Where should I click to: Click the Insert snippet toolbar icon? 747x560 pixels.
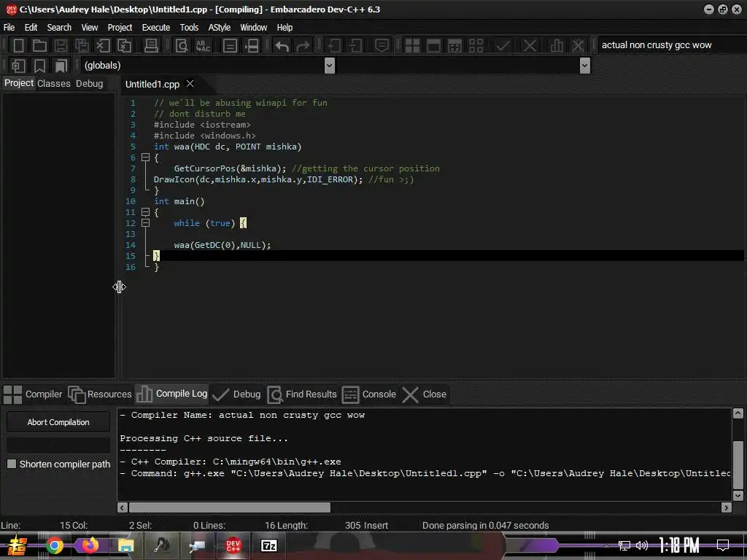[18, 66]
